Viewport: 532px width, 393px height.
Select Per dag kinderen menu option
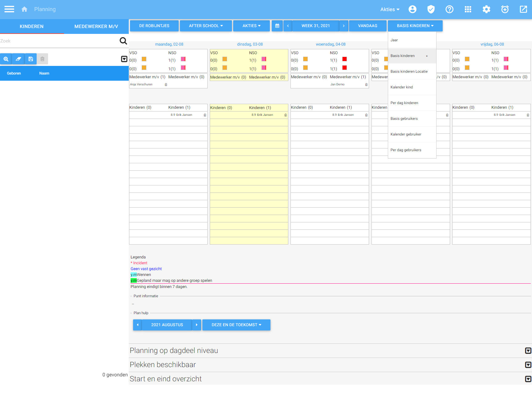(404, 103)
